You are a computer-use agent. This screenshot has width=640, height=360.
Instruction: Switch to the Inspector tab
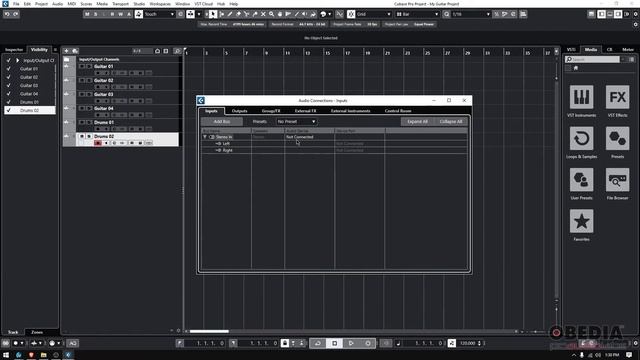point(14,50)
